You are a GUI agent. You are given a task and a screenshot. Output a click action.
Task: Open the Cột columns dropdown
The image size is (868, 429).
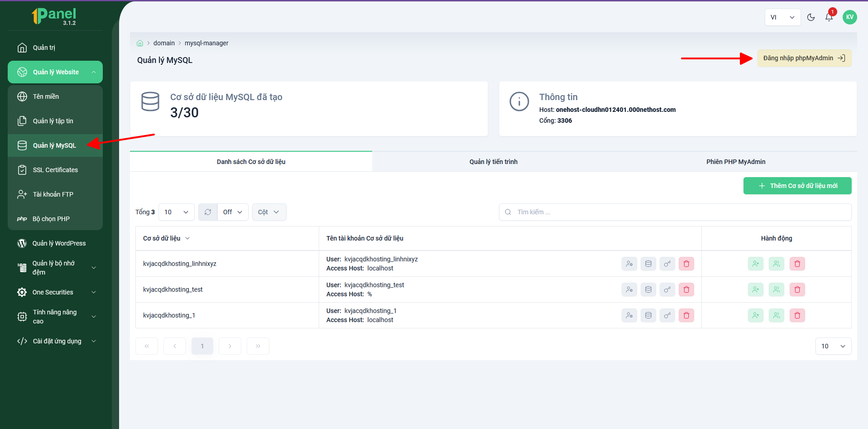pos(269,212)
